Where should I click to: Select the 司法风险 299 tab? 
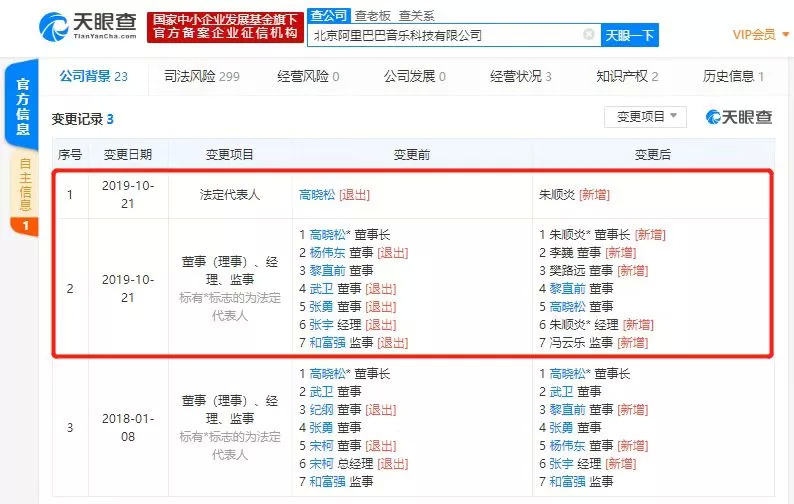tap(202, 76)
